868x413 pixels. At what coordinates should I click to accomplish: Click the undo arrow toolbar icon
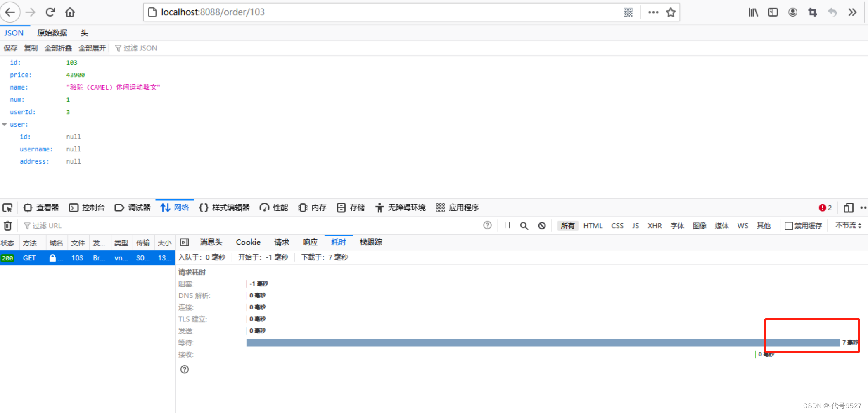[x=832, y=12]
